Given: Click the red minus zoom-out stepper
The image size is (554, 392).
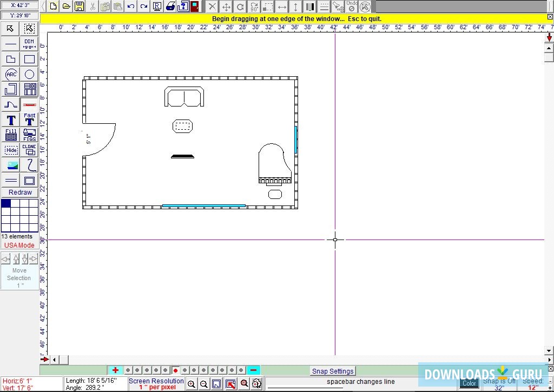Looking at the screenshot, I should click(253, 370).
